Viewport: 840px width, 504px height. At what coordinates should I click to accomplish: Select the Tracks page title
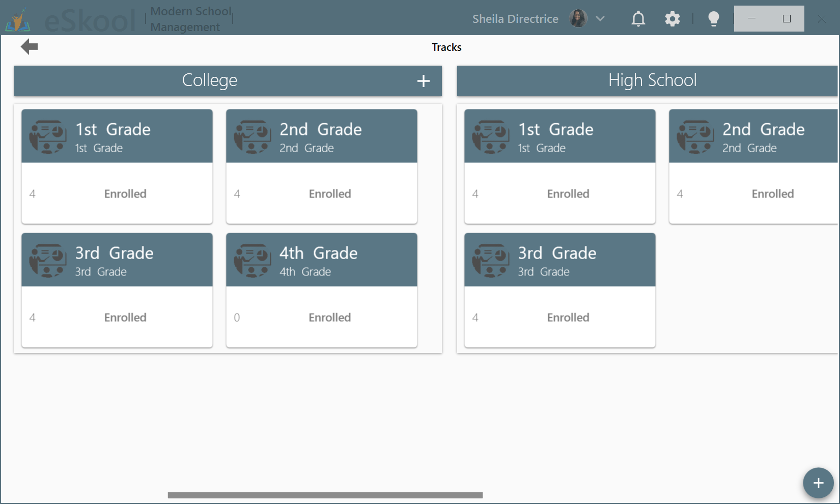click(x=446, y=47)
